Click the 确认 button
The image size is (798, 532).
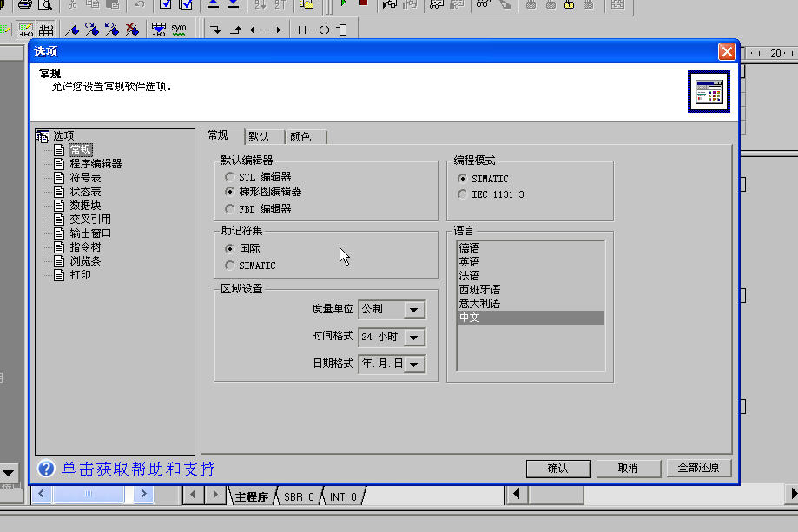tap(557, 469)
